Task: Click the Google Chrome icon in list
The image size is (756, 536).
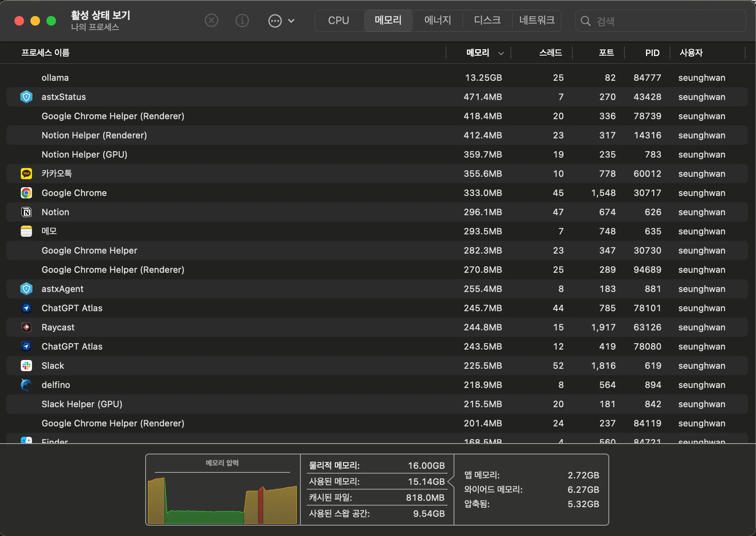Action: tap(26, 193)
